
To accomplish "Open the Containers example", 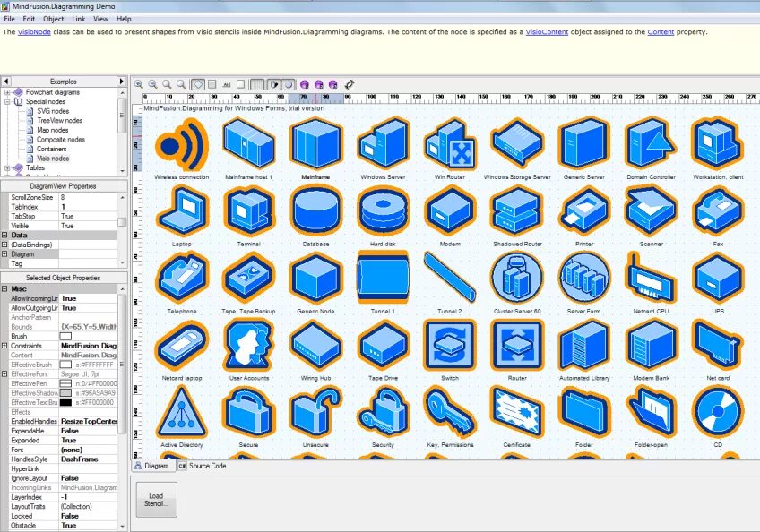I will (51, 150).
